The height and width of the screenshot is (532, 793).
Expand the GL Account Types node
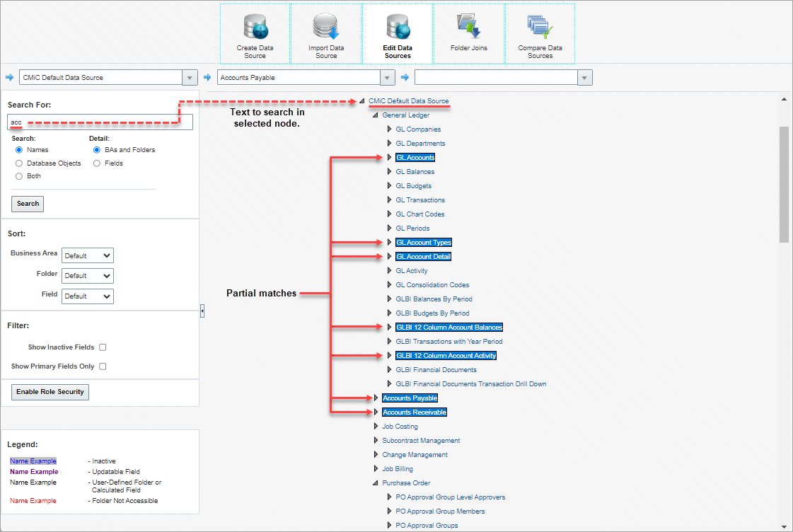[389, 242]
